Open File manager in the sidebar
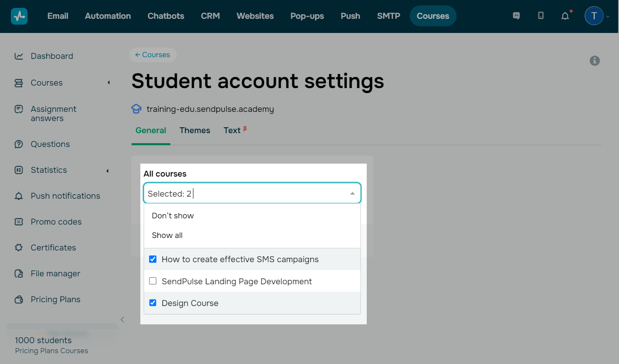Screen dimensions: 619x364 [x=55, y=273]
